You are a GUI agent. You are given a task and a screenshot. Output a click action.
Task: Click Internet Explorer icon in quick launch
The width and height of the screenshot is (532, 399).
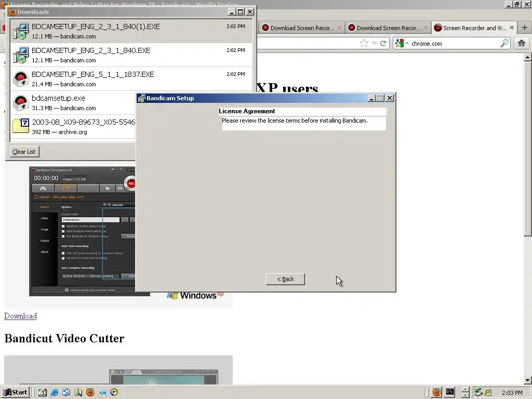tap(54, 392)
